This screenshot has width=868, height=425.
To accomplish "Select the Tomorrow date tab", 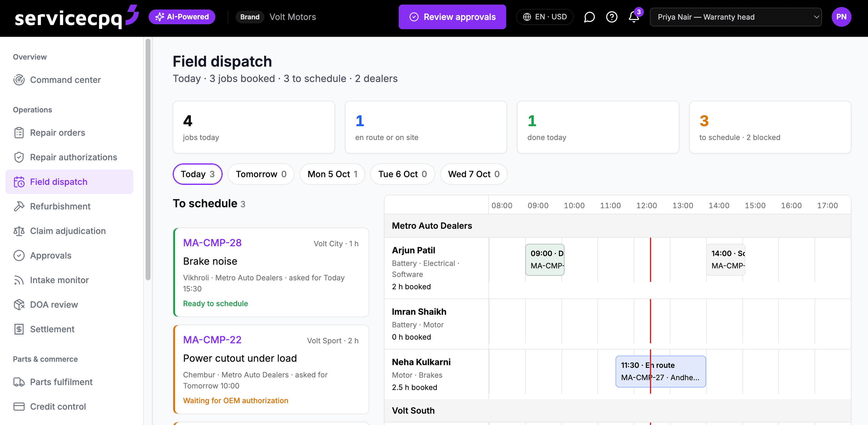I will point(261,174).
